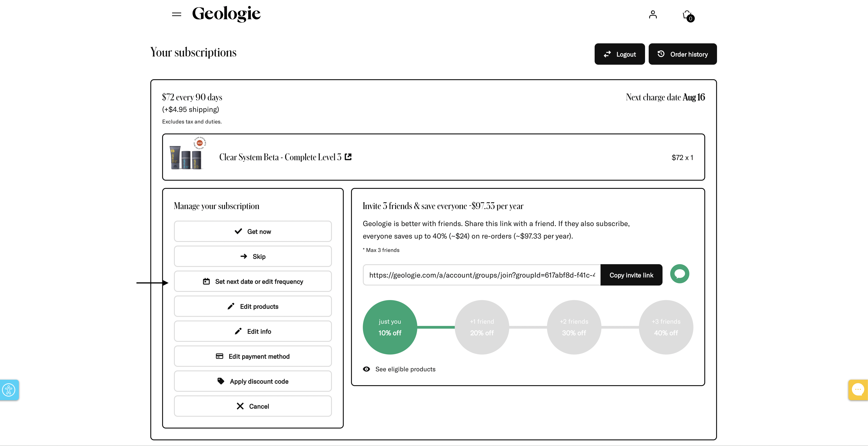Click Edit info button
The image size is (868, 446).
tap(253, 331)
